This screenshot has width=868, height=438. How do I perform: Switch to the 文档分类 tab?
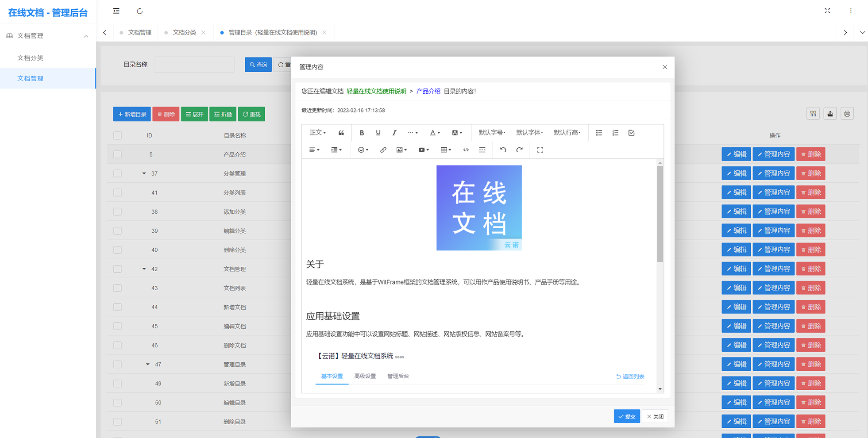(x=184, y=32)
